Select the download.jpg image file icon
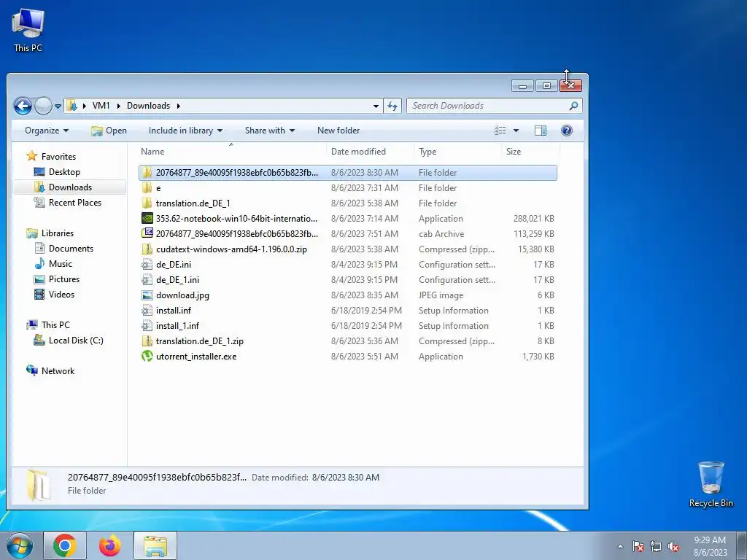Image resolution: width=747 pixels, height=560 pixels. [147, 295]
